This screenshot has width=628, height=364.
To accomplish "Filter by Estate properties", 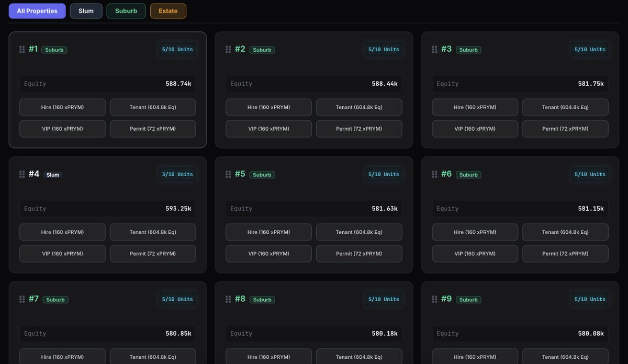I will [168, 11].
